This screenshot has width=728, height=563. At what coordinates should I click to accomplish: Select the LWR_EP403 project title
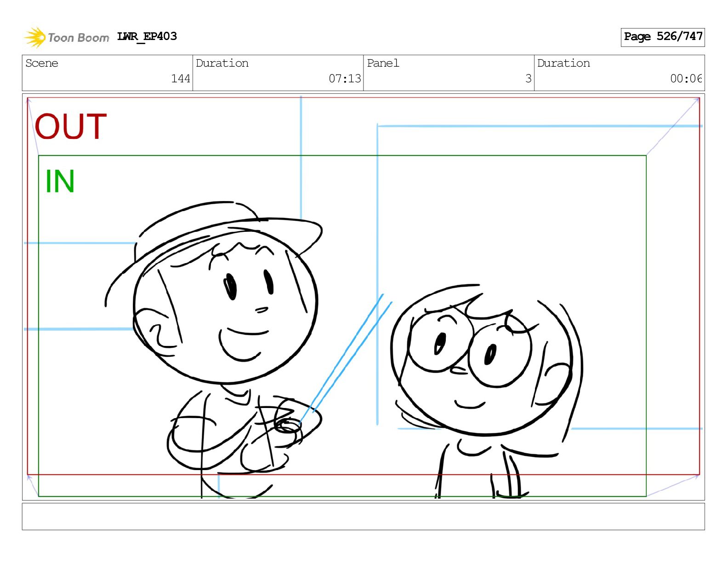(x=147, y=36)
